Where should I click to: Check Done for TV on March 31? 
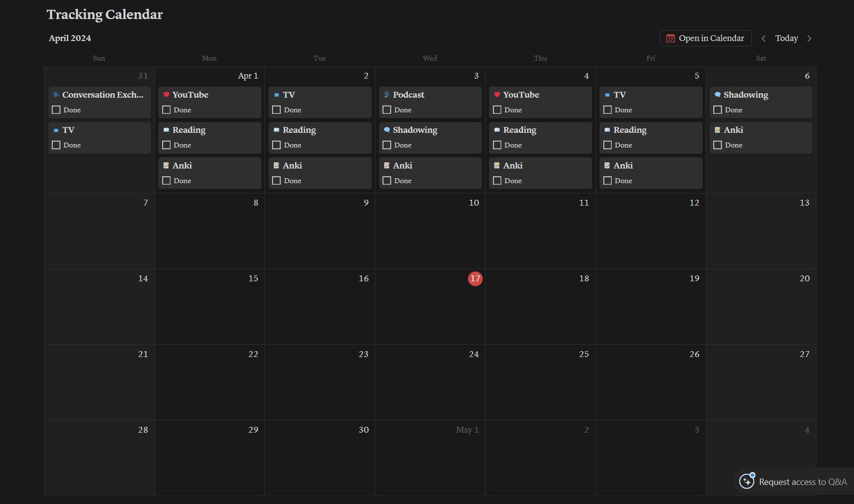56,145
